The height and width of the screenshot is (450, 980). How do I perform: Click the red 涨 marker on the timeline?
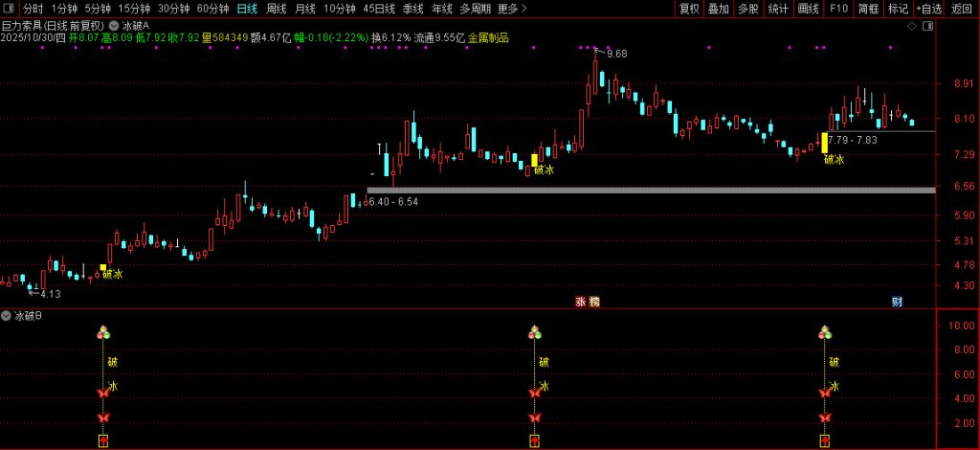point(580,302)
